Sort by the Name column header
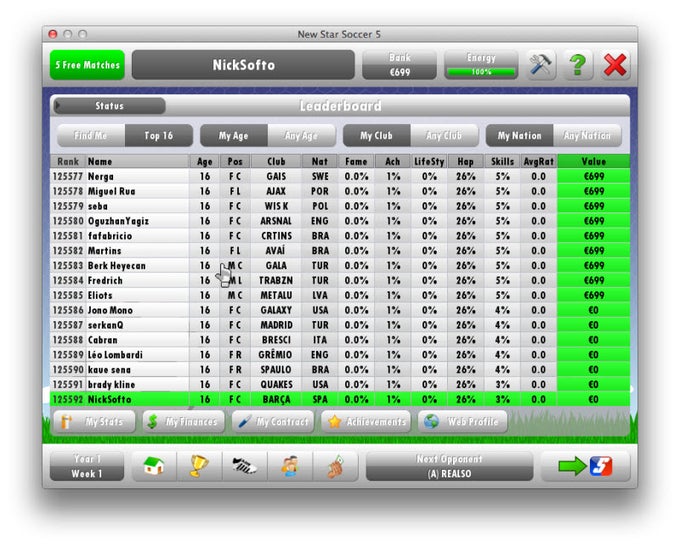 pos(137,161)
